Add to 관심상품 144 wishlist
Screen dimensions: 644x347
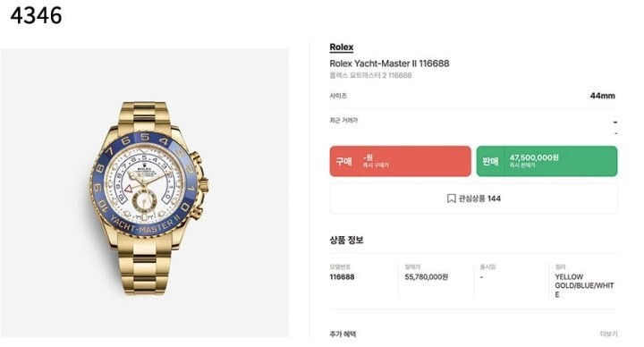[473, 199]
